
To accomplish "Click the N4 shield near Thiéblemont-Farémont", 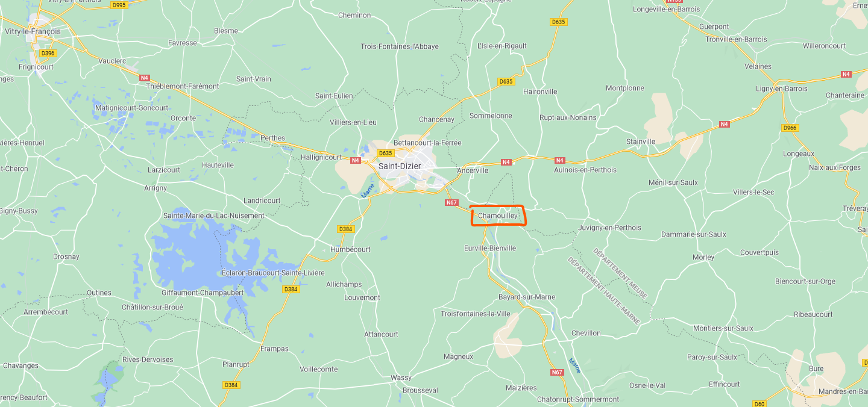I will click(x=144, y=78).
